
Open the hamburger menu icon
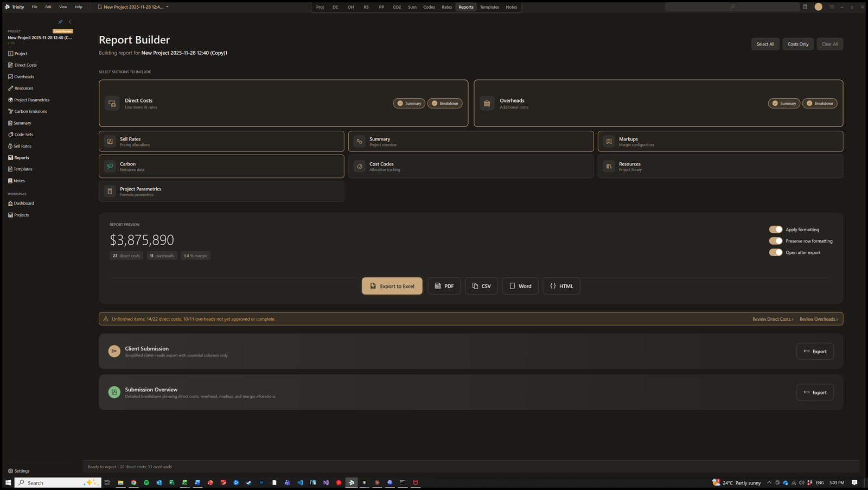pyautogui.click(x=832, y=7)
